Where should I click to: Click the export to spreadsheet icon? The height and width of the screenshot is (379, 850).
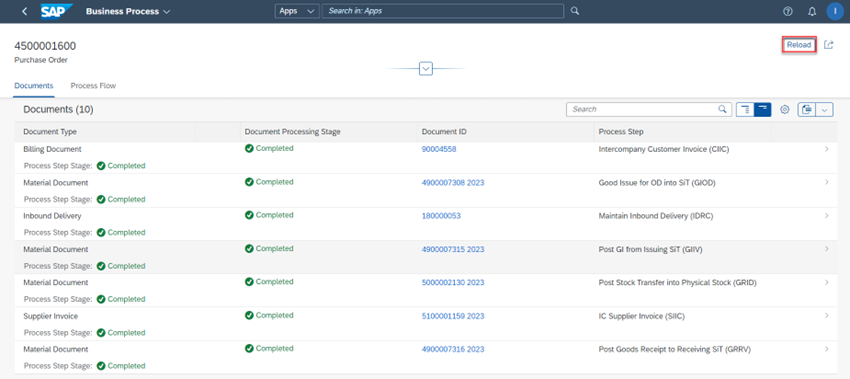(806, 110)
